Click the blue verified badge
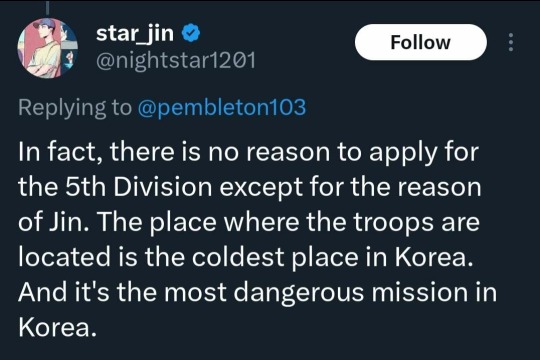 [x=191, y=33]
